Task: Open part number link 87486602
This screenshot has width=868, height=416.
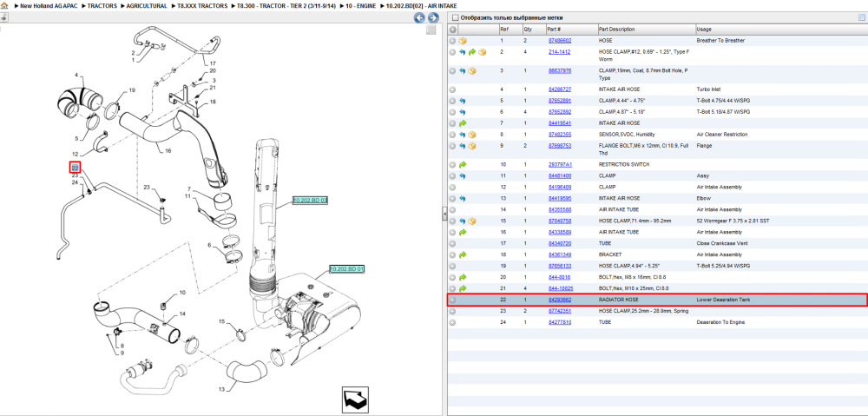Action: pos(559,41)
